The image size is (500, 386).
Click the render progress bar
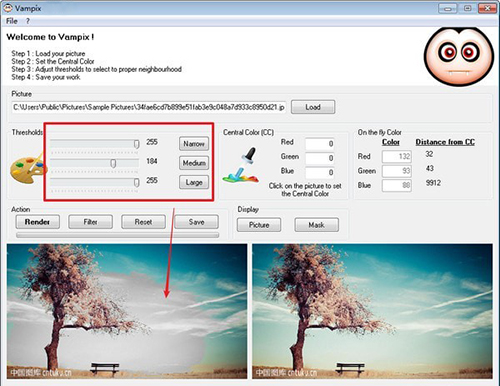tap(117, 235)
